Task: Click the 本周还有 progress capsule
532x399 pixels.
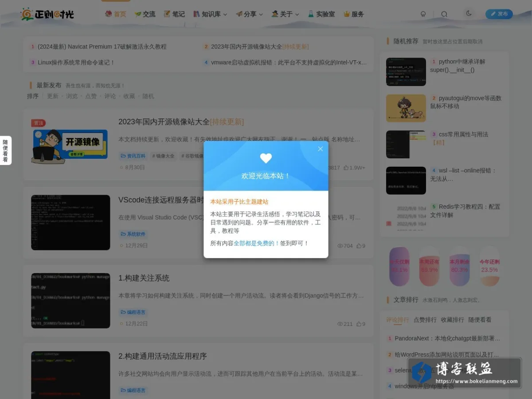Action: click(429, 266)
